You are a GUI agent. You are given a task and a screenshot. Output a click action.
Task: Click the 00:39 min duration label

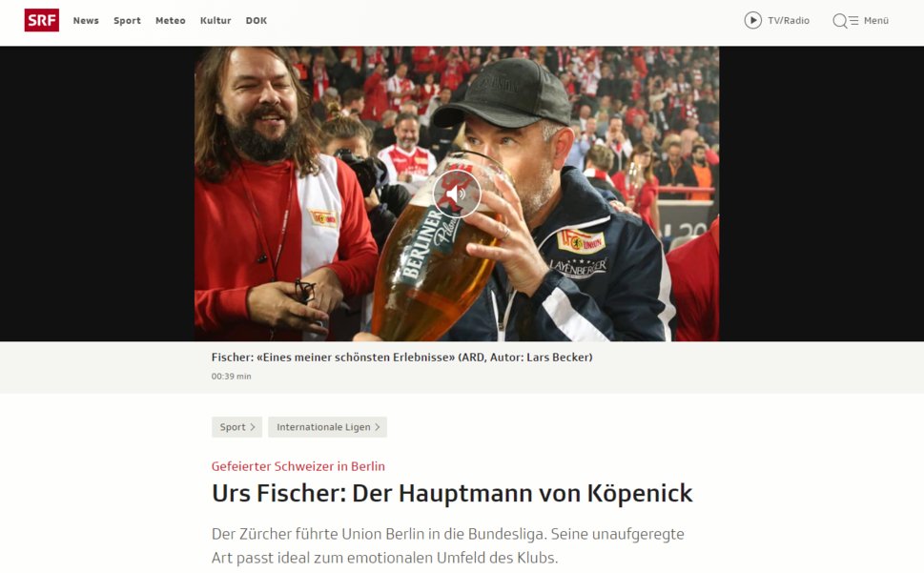click(x=231, y=377)
